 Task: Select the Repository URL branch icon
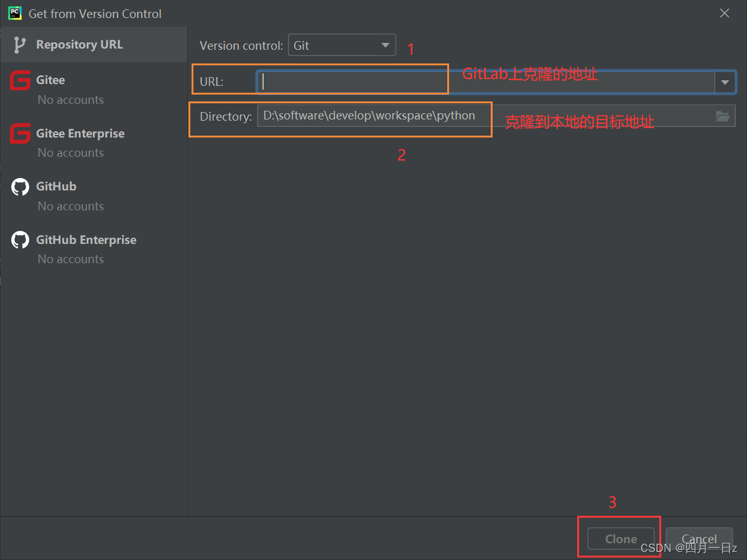(x=20, y=45)
